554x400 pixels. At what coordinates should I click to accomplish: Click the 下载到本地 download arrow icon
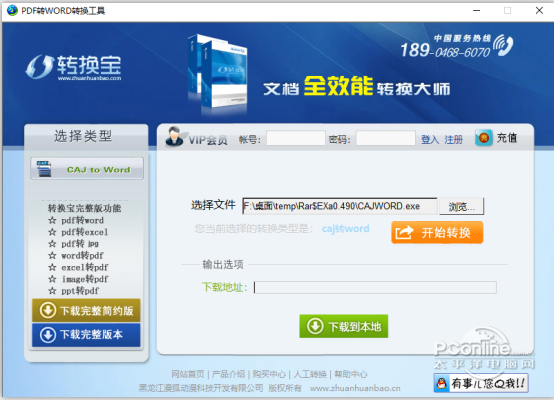tap(315, 326)
